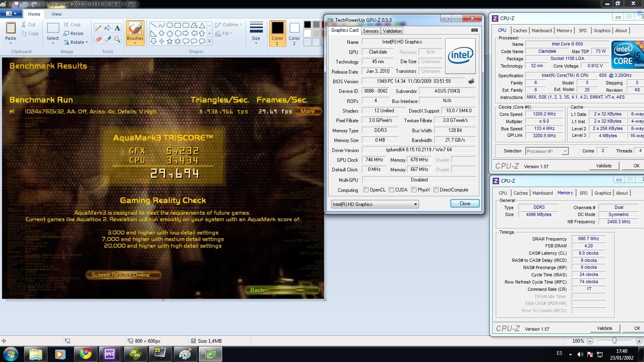Toggle the DirectCompute checkbox

tap(436, 190)
